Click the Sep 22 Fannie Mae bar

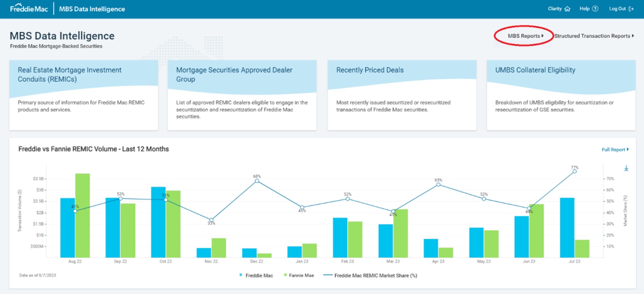(128, 230)
